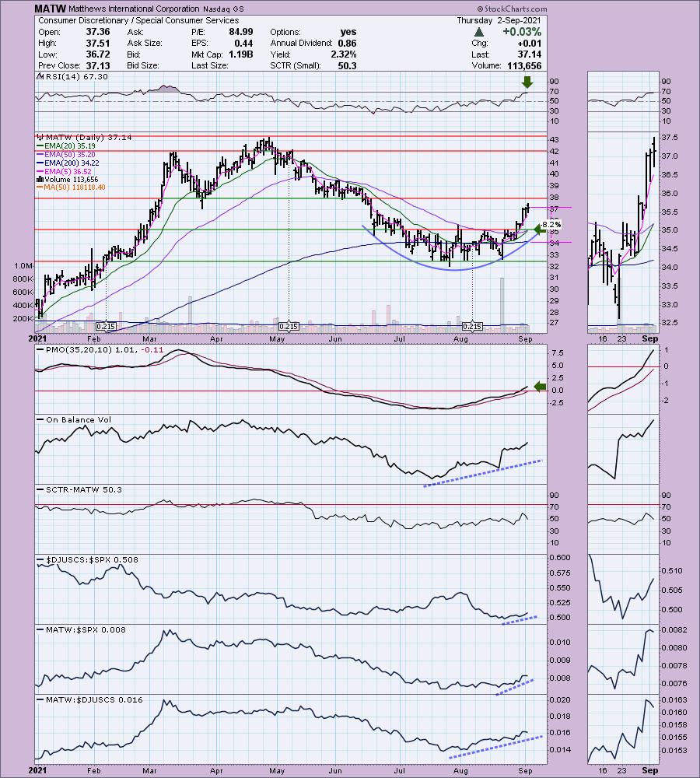Click the May 0.215 dividend marker
Image resolution: width=700 pixels, height=778 pixels.
coord(289,327)
